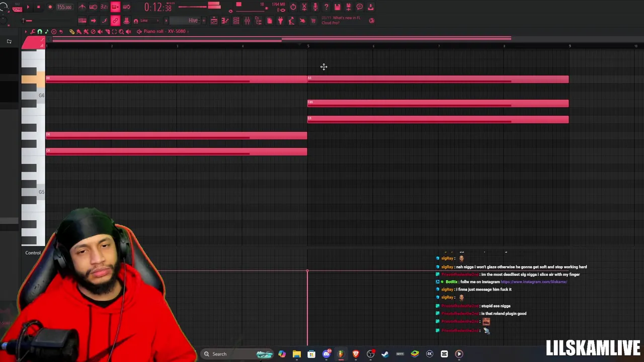
Task: Click bar 5 on the timeline ruler
Action: [308, 46]
